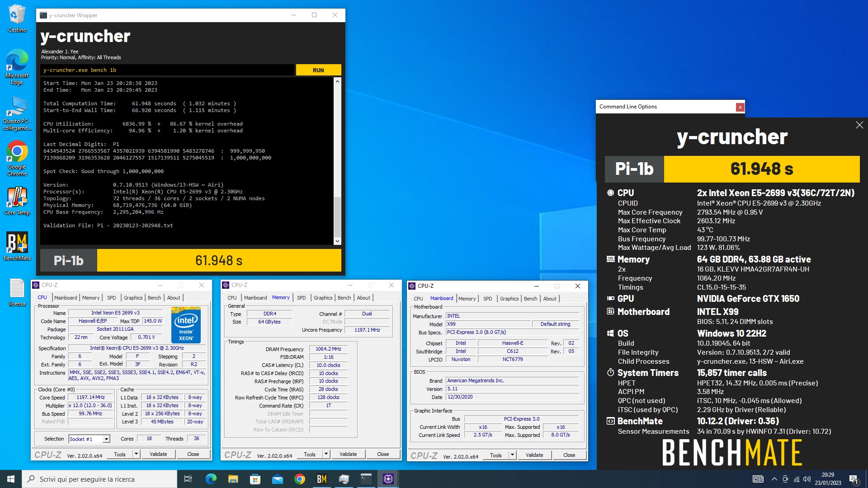Open CPU tab in Mainboard CPU-Z window
The image size is (868, 488).
point(418,299)
